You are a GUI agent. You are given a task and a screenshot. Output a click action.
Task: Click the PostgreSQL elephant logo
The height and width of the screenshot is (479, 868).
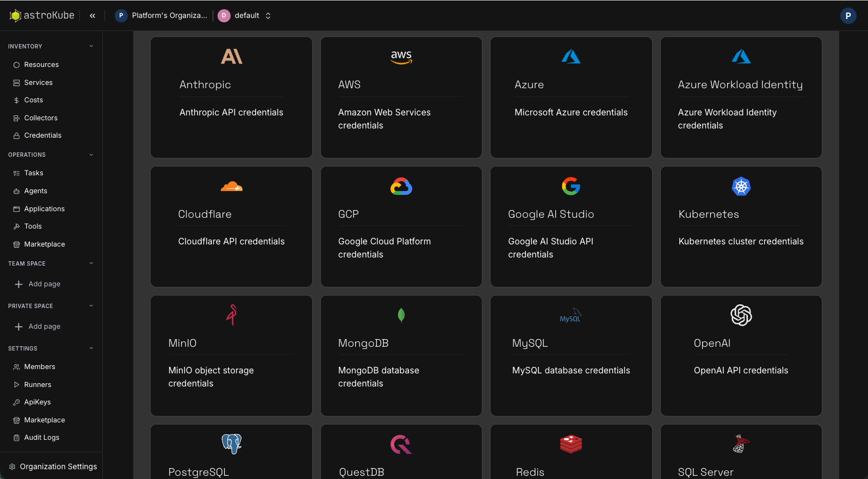(x=232, y=444)
